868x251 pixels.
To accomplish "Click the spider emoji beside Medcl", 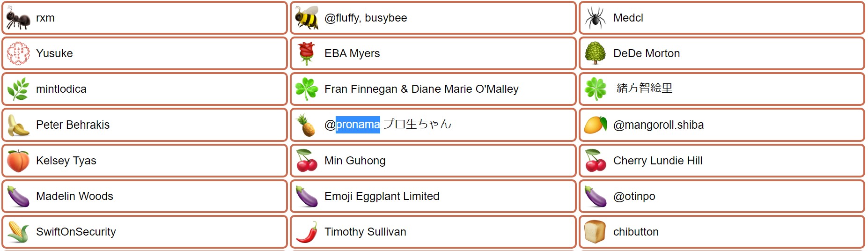I will 596,18.
